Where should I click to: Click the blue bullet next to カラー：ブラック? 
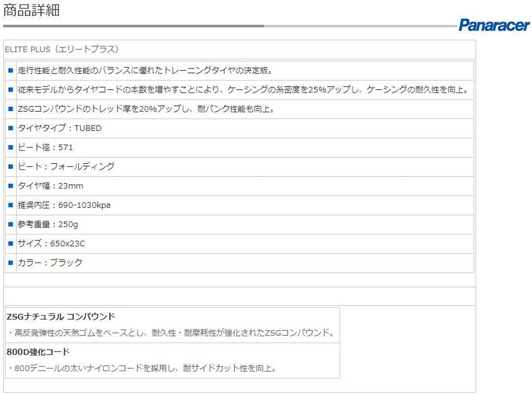[10, 263]
